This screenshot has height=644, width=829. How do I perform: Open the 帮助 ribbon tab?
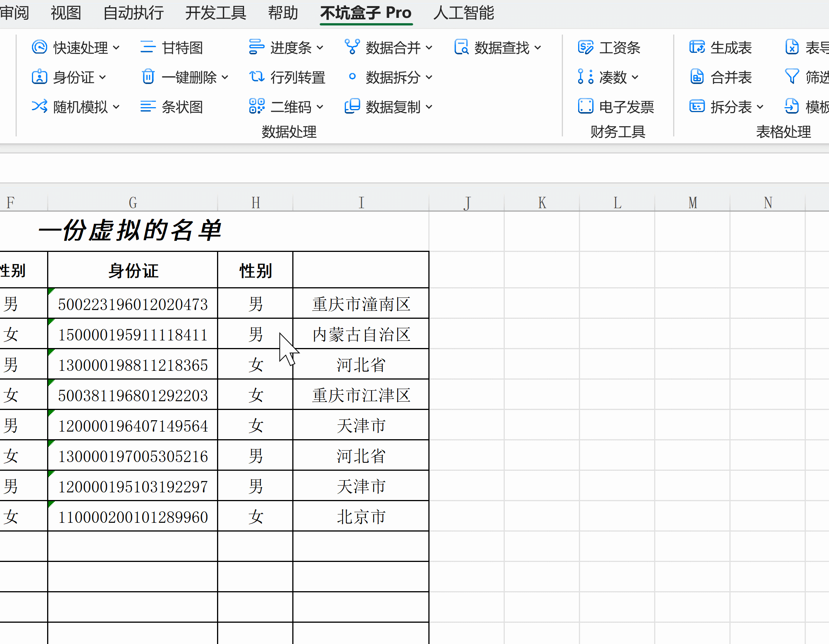tap(283, 13)
